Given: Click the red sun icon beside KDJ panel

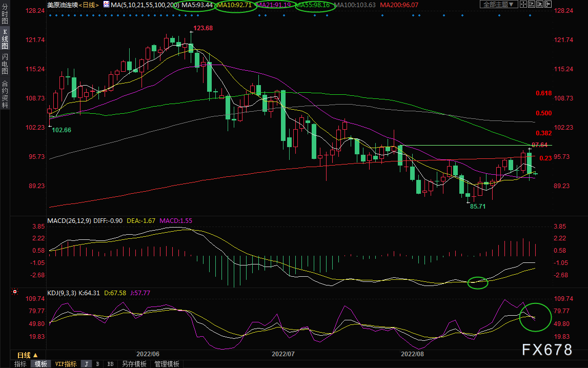Looking at the screenshot, I should coord(15,291).
